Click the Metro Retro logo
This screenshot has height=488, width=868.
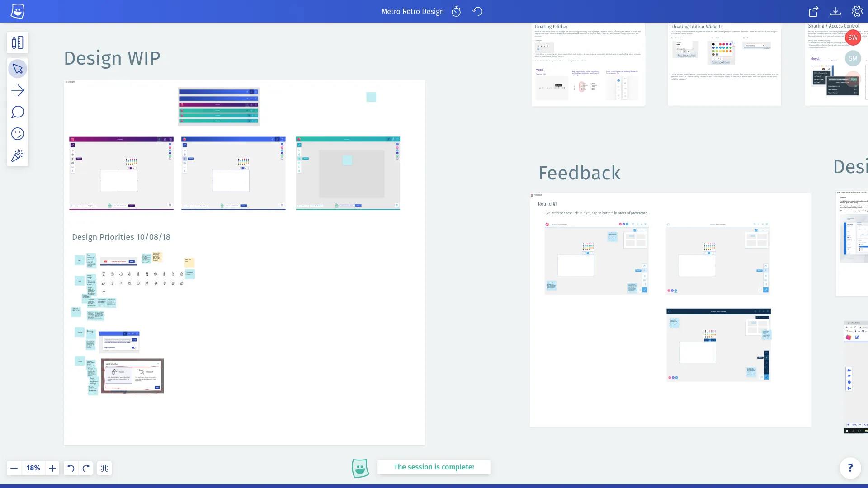[x=17, y=11]
